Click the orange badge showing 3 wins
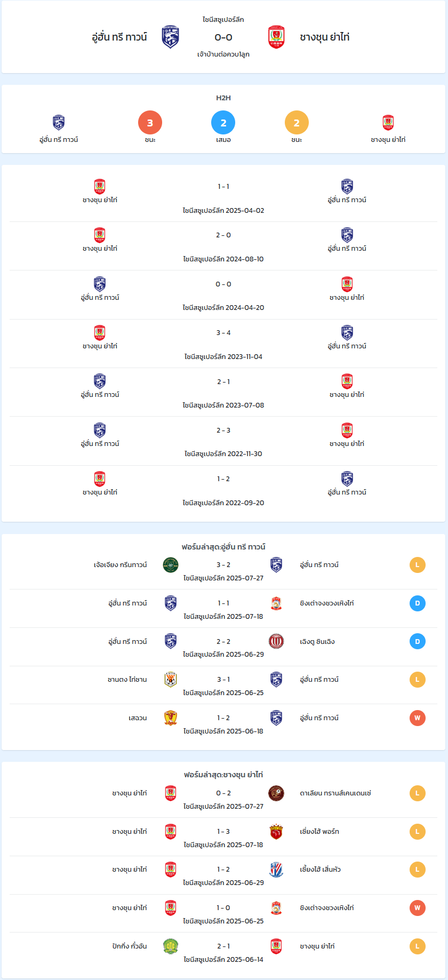Viewport: 448px width, 980px height. pos(150,123)
